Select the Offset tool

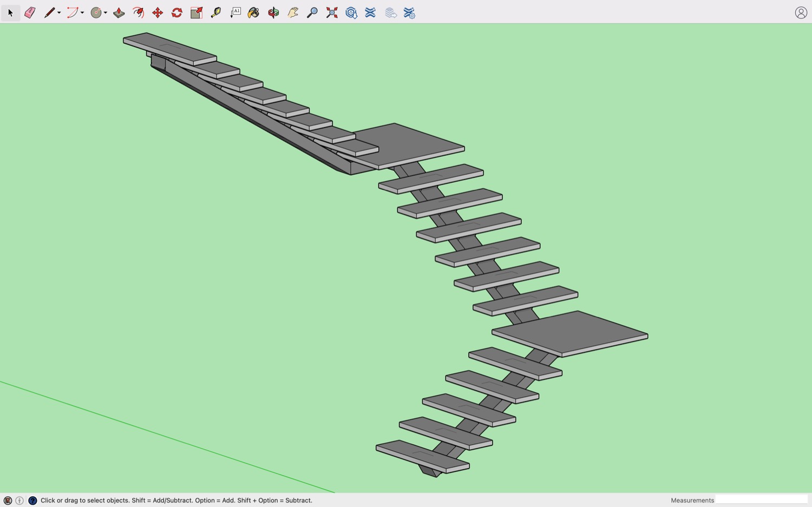[139, 12]
